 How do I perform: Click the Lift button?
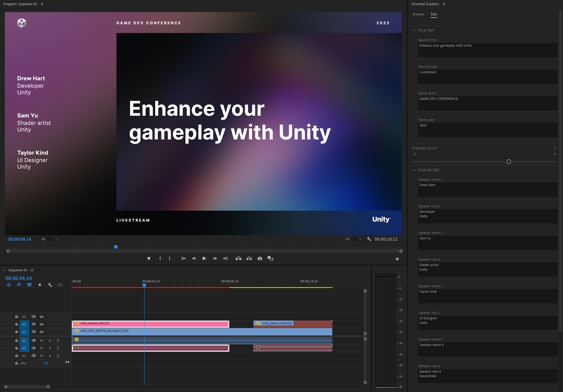coord(238,259)
